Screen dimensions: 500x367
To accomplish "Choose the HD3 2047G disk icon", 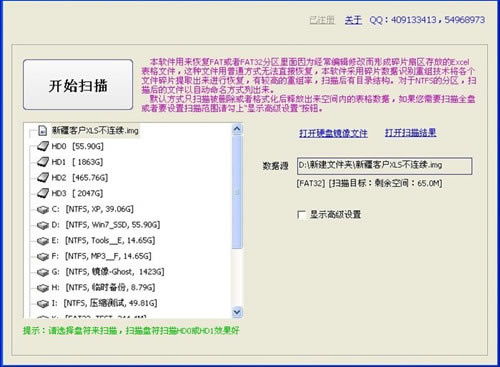I will click(x=43, y=193).
